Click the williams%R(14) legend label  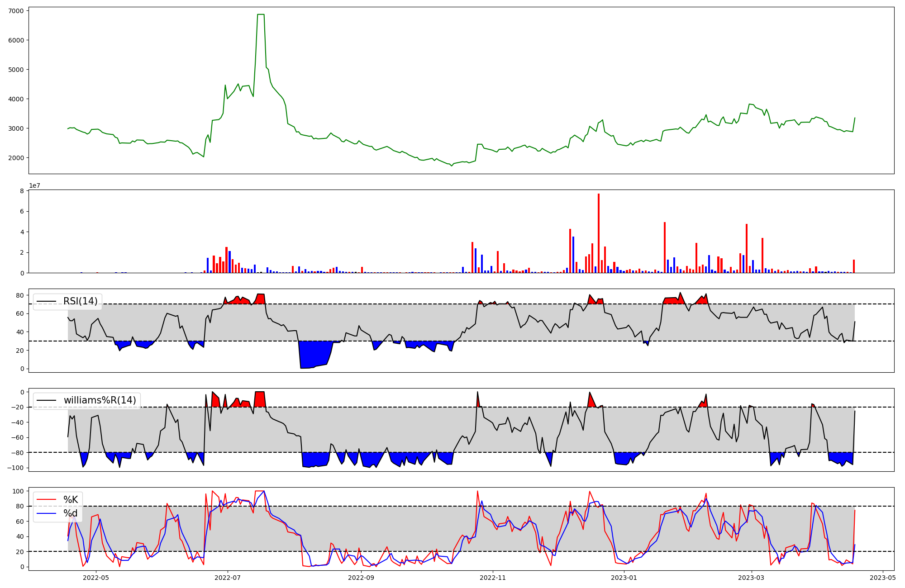point(100,400)
